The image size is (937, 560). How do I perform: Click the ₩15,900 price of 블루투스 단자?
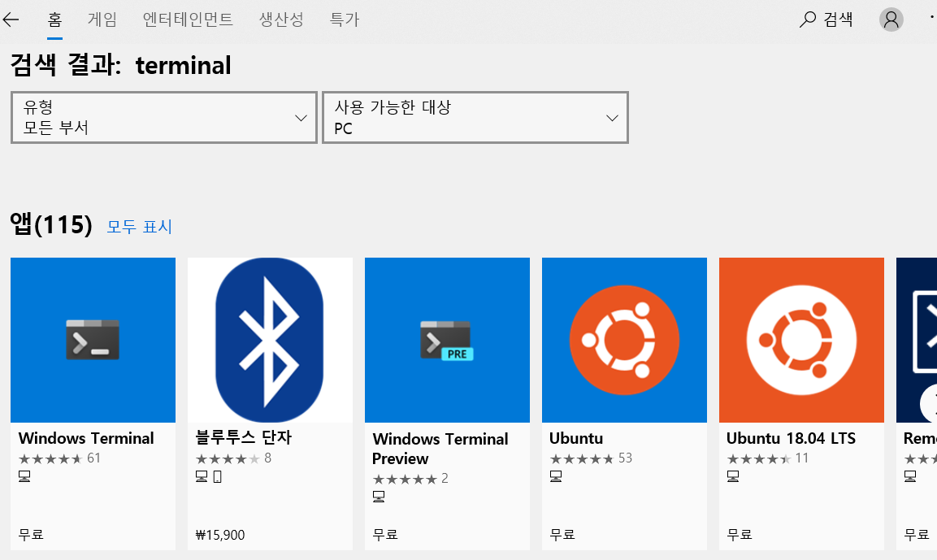pos(220,535)
